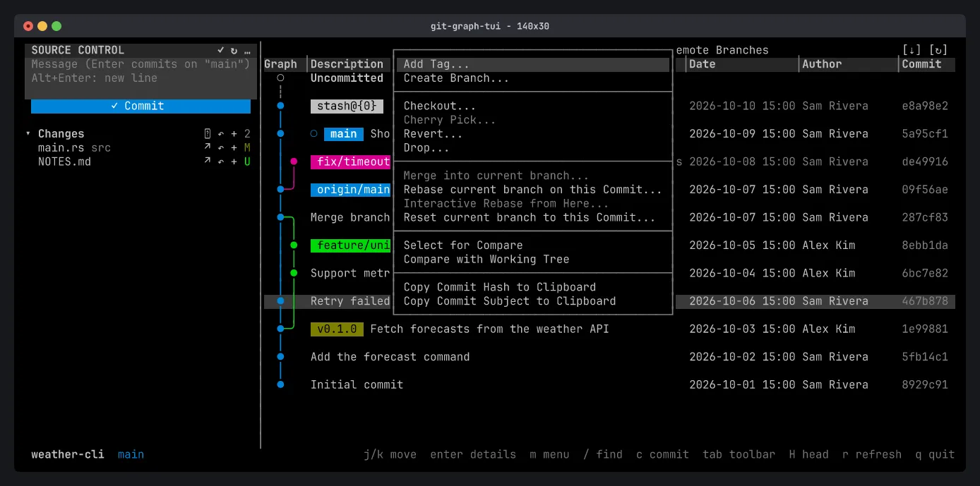Viewport: 980px width, 486px height.
Task: Click the Merge branch commit description
Action: pos(350,217)
